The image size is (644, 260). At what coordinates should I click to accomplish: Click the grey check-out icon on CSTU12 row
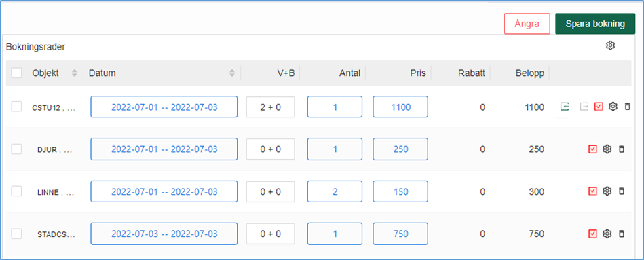click(x=584, y=107)
